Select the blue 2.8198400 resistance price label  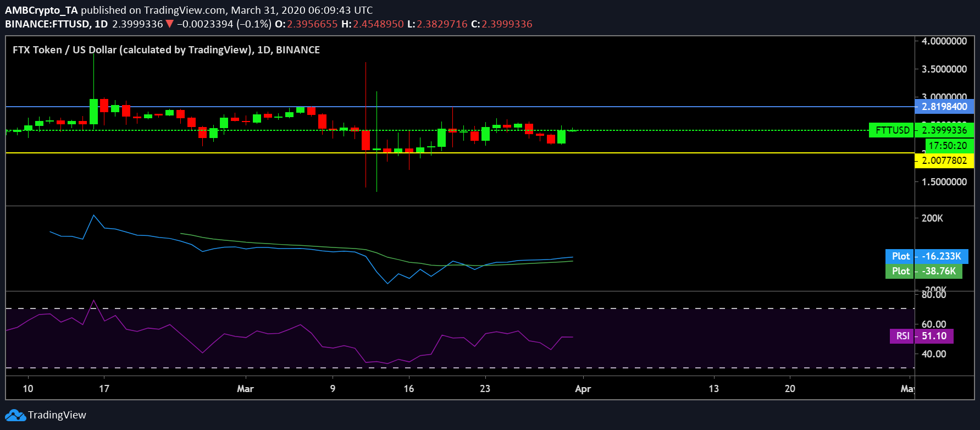pos(944,107)
